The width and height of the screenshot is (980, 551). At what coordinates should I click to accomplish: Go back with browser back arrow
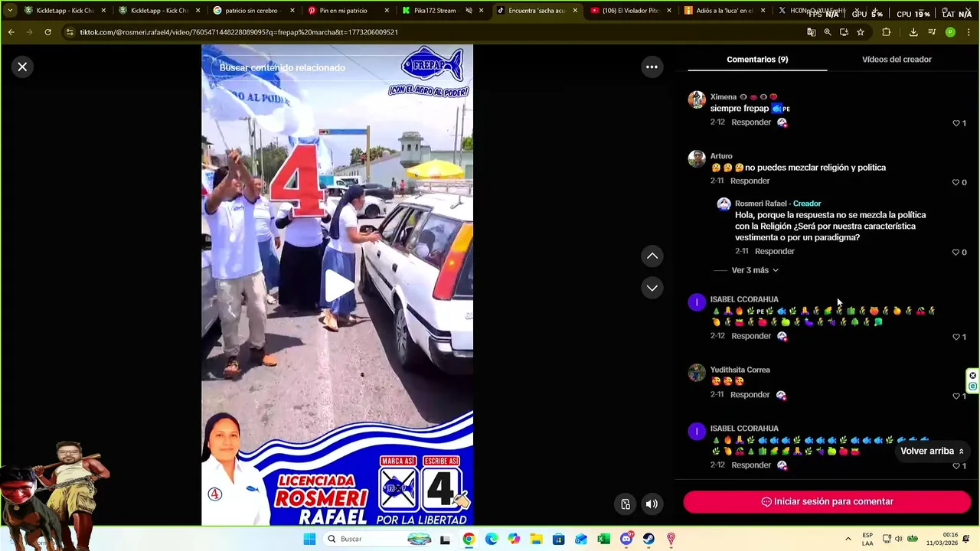(x=11, y=32)
